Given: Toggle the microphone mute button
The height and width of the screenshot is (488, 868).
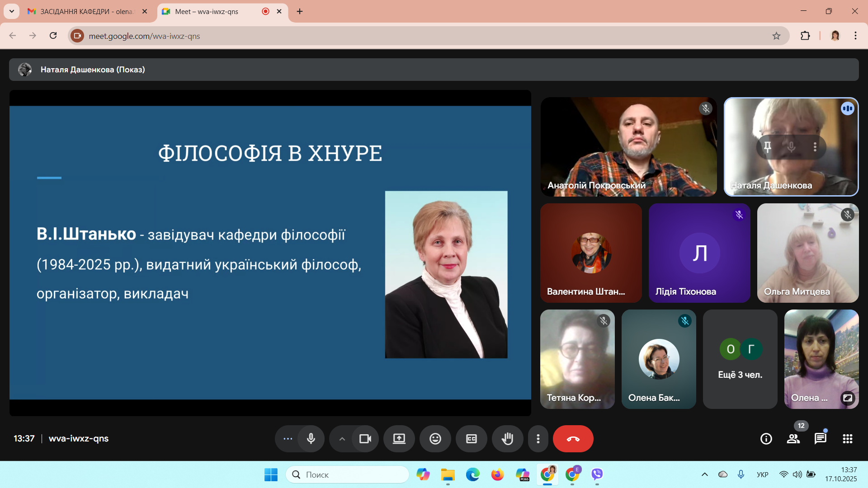Looking at the screenshot, I should tap(311, 439).
